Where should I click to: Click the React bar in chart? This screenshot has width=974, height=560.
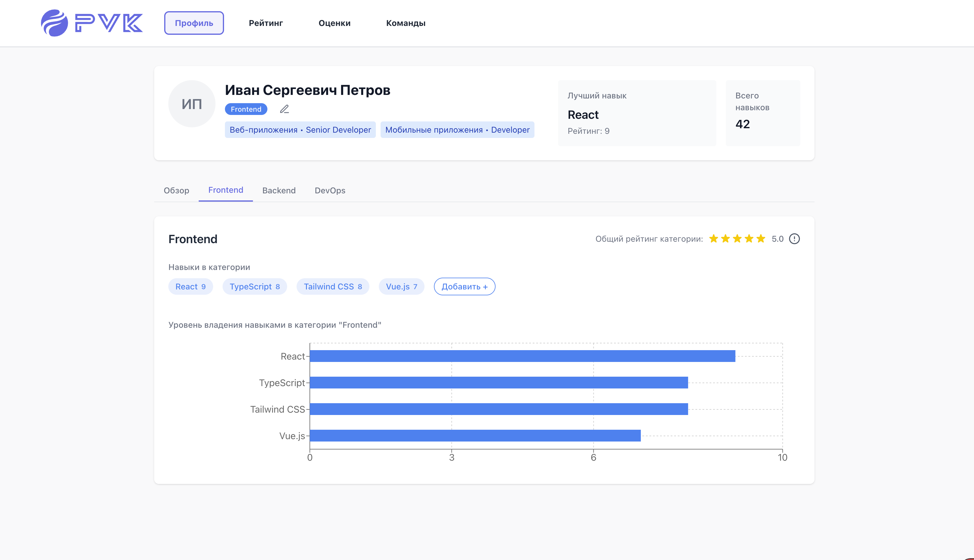click(522, 356)
